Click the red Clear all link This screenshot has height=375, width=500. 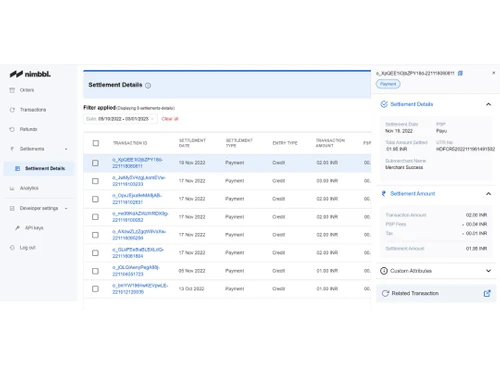click(x=170, y=119)
